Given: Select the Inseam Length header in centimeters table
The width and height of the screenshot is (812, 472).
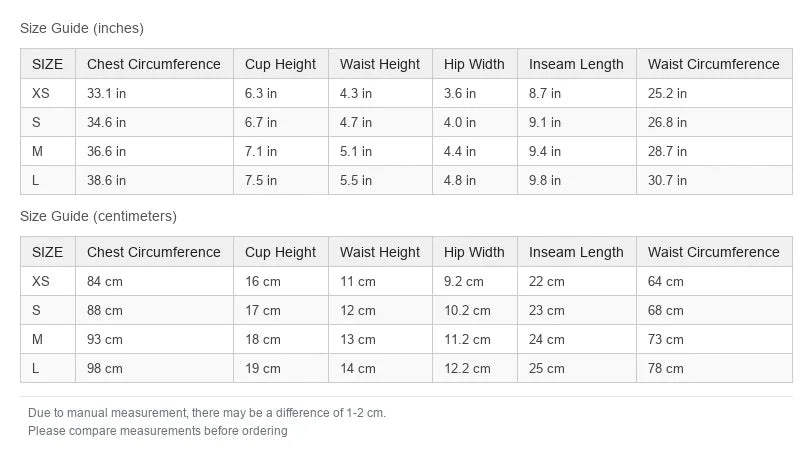Looking at the screenshot, I should coord(576,252).
